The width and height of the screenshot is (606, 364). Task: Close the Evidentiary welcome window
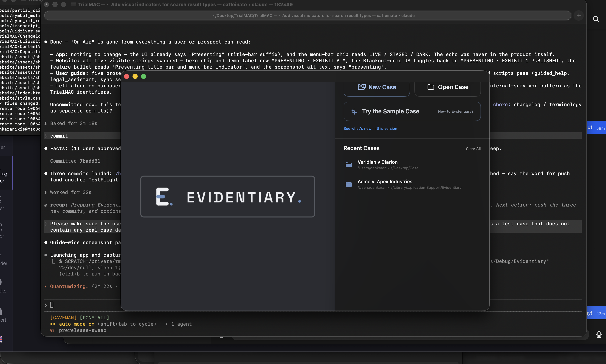[127, 77]
